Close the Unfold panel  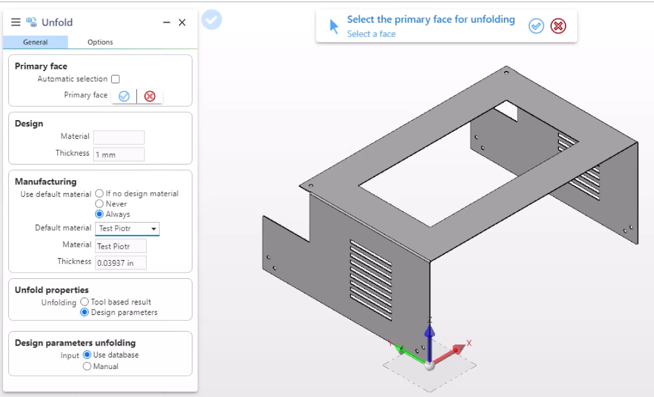tap(182, 23)
